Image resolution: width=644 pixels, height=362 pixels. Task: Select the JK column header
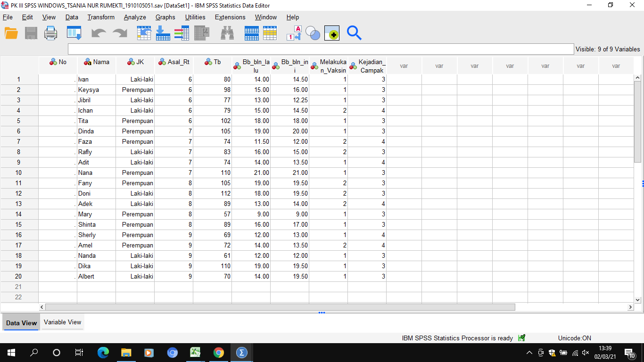tap(135, 66)
